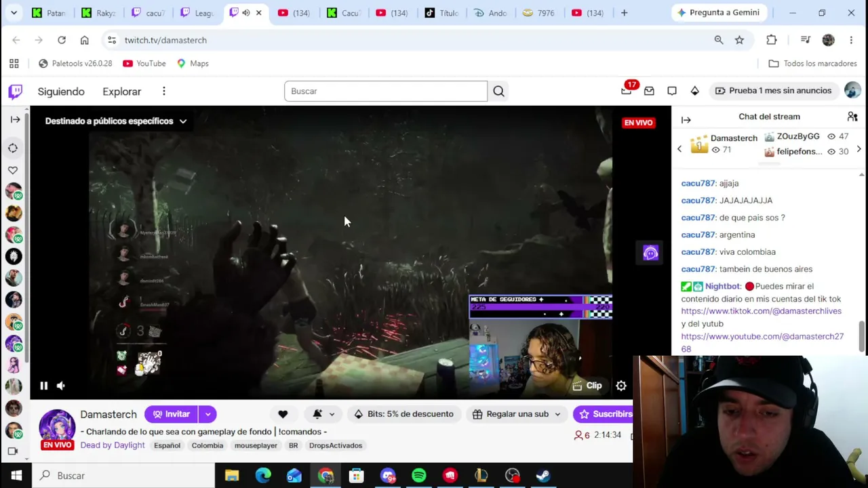Click 'Prueba 1 mes sin anuncios' button
The image size is (868, 488).
point(773,91)
